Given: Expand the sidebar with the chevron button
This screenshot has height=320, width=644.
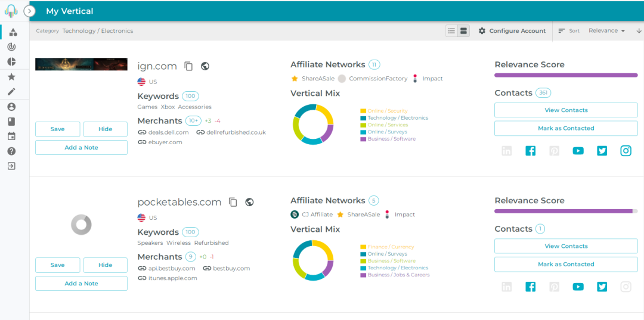Looking at the screenshot, I should (x=30, y=11).
